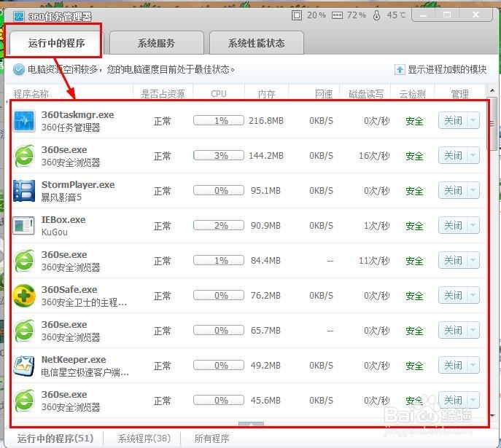
Task: Click 11次/秒 disk value
Action: (x=374, y=261)
